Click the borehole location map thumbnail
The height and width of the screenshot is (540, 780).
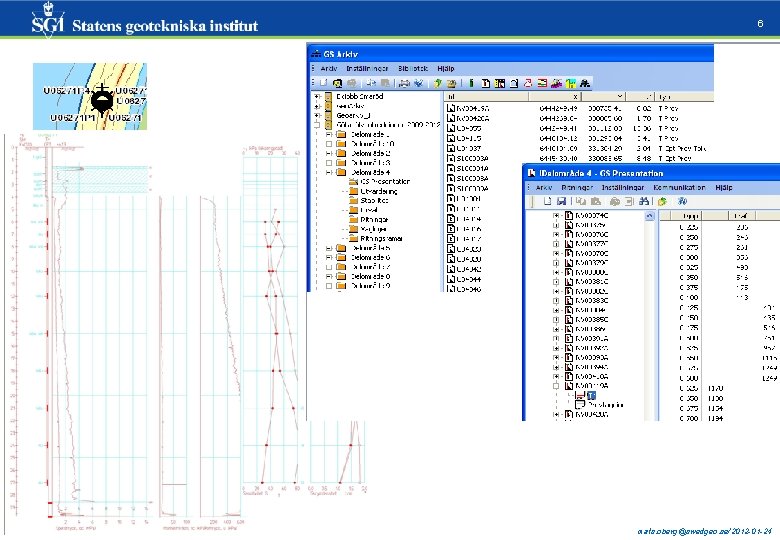[x=90, y=96]
